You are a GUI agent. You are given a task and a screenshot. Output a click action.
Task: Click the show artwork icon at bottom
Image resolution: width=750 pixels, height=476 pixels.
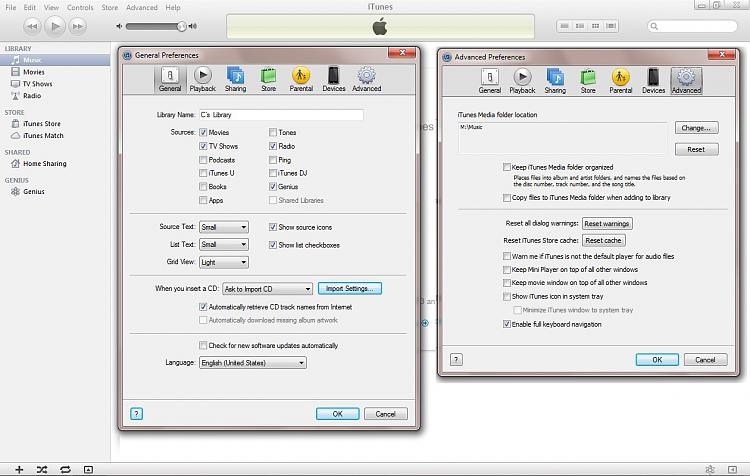click(88, 469)
